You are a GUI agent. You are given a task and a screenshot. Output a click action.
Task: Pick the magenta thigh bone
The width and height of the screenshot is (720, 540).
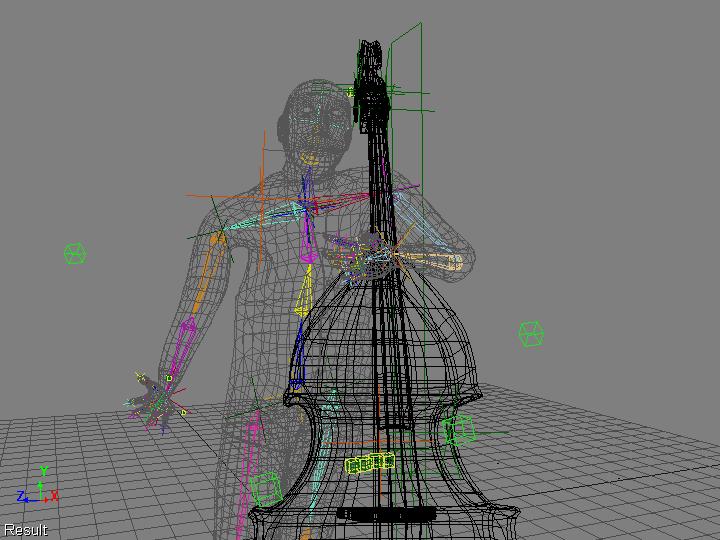tap(250, 468)
